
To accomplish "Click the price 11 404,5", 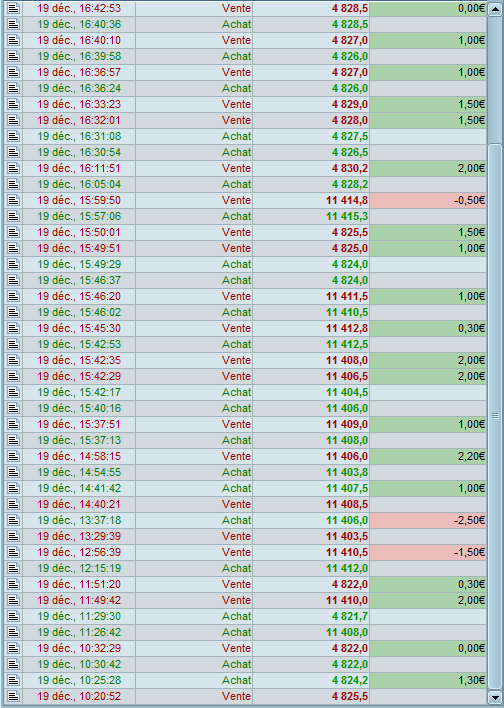I will pyautogui.click(x=347, y=392).
